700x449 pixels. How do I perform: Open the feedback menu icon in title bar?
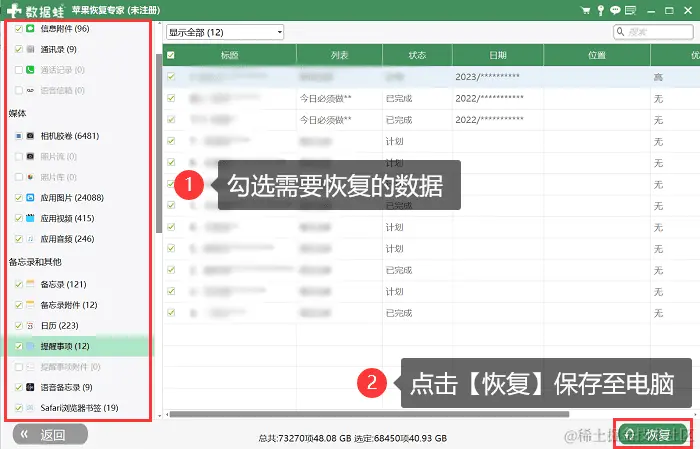pos(630,10)
